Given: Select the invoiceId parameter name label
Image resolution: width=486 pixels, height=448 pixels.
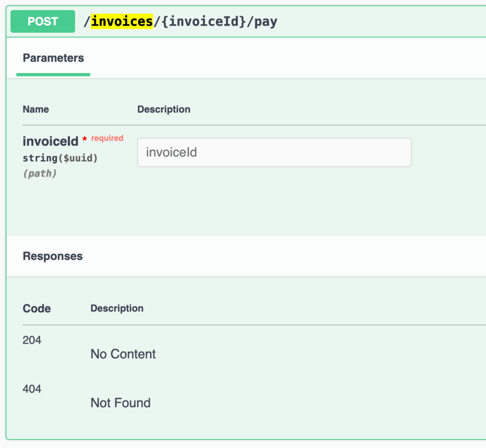Looking at the screenshot, I should tap(50, 141).
